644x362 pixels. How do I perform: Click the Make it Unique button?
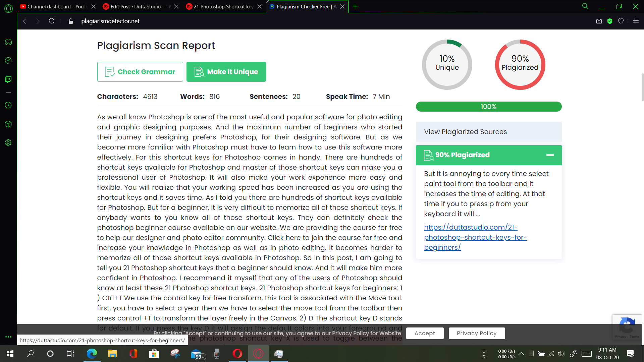pyautogui.click(x=226, y=72)
